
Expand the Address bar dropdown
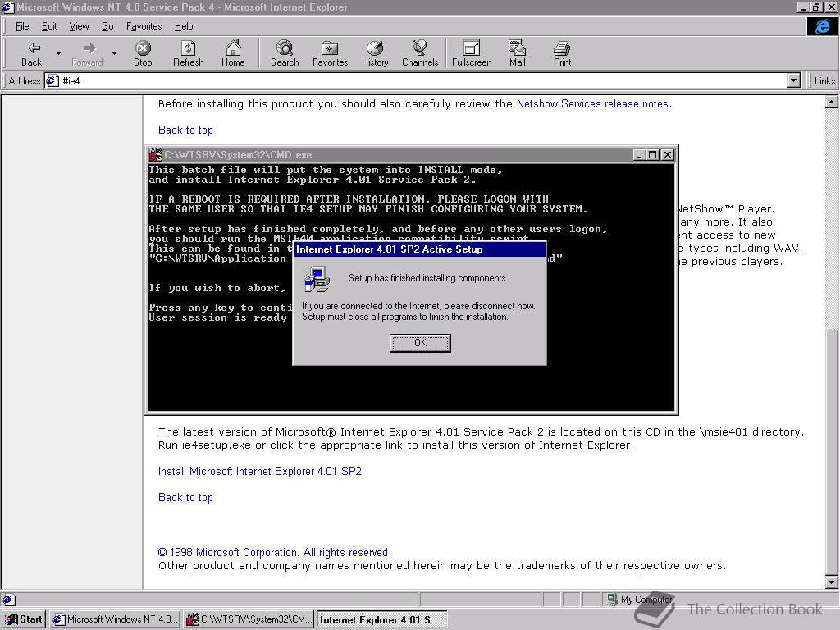pos(794,81)
